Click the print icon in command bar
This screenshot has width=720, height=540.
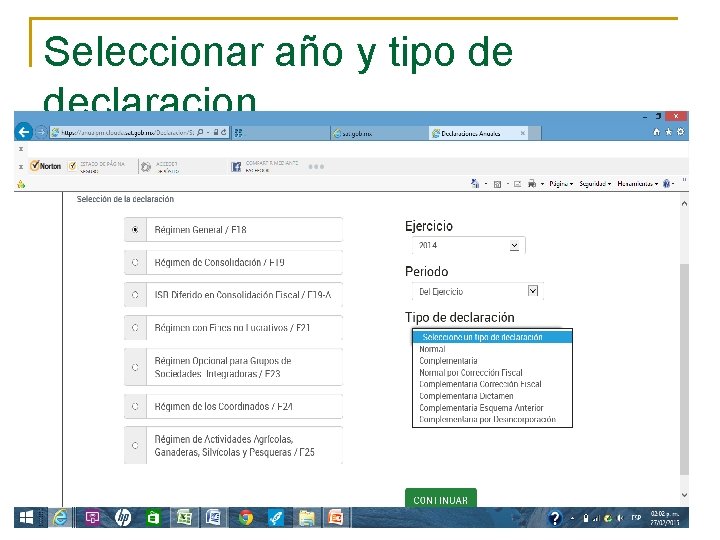coord(532,184)
